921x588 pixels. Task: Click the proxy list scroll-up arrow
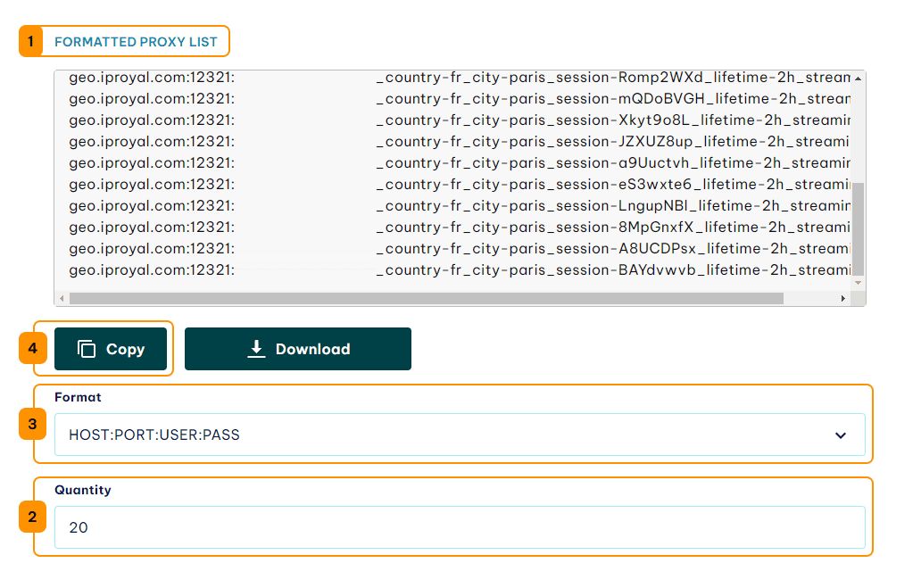click(858, 79)
